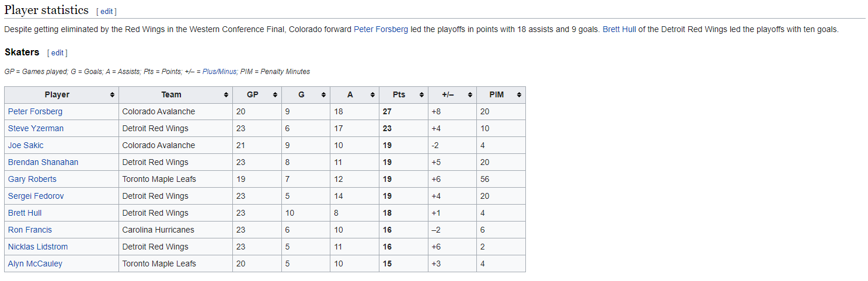
Task: Sort table by Team column arrows
Action: 226,95
